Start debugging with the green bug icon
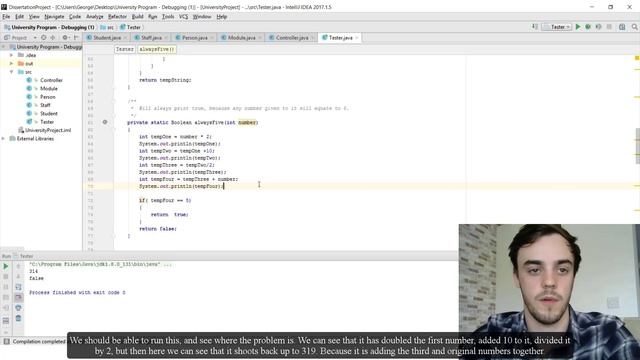 point(588,27)
